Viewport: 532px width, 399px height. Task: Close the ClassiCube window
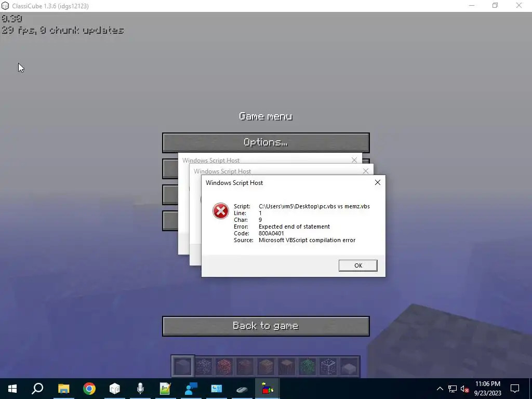pos(519,5)
